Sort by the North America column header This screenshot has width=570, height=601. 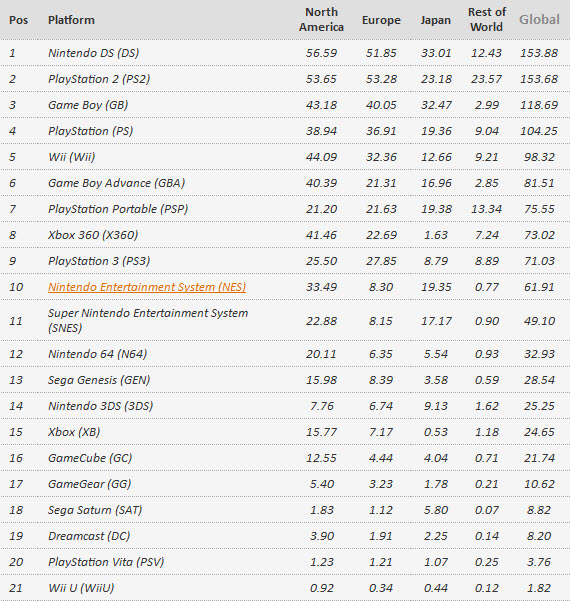point(321,20)
